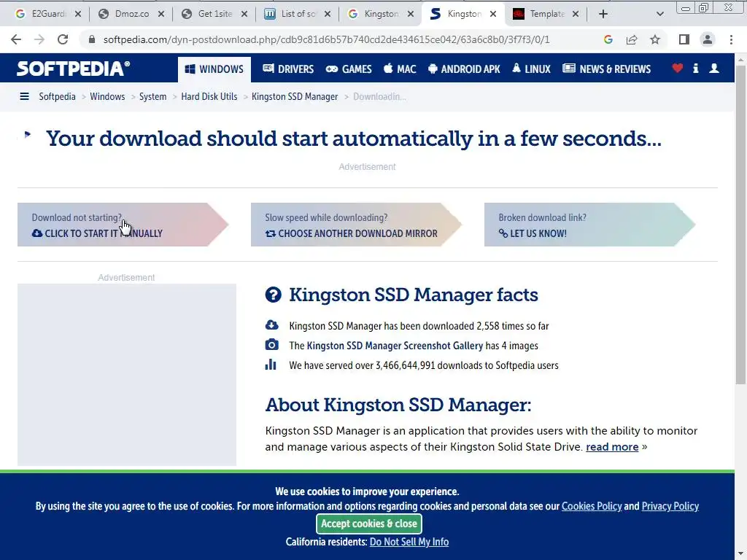The image size is (747, 560).
Task: Close the E2Guardian tab
Action: pyautogui.click(x=78, y=14)
